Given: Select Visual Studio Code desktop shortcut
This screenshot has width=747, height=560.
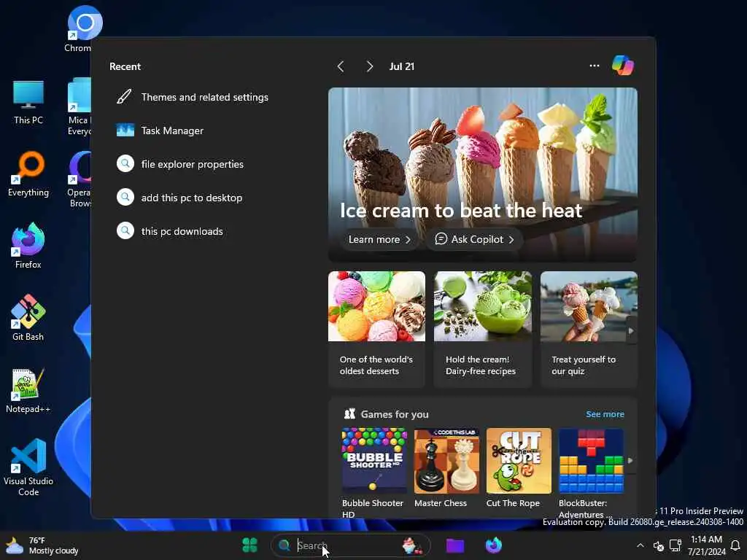Looking at the screenshot, I should tap(28, 467).
